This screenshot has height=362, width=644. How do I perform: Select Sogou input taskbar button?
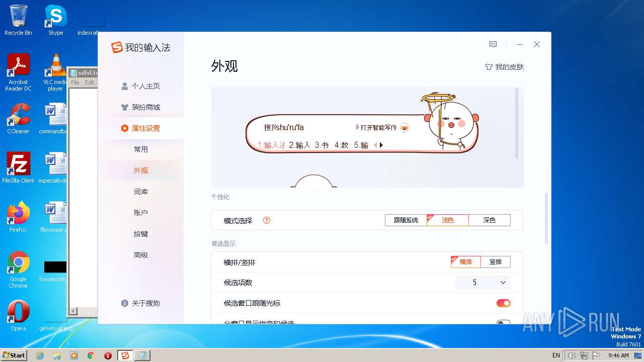point(125,355)
